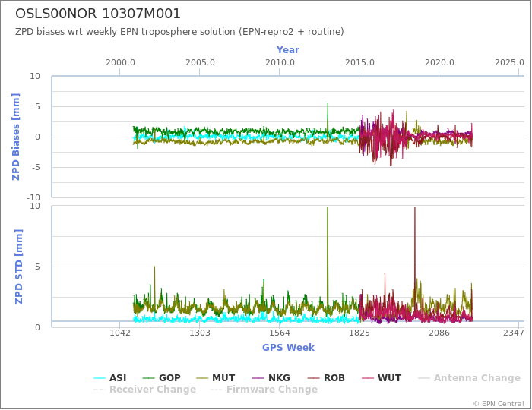Image resolution: width=532 pixels, height=410 pixels.
Task: Click the 2000.0 year tick label
Action: coord(120,63)
